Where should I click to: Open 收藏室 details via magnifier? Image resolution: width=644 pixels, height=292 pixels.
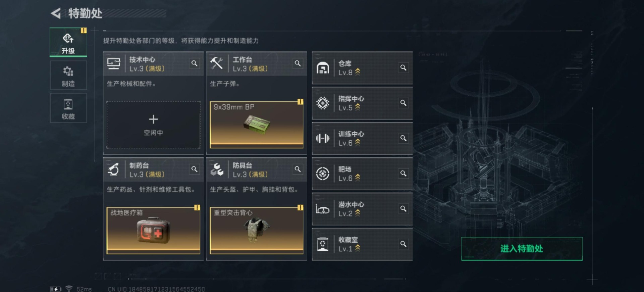(x=404, y=244)
